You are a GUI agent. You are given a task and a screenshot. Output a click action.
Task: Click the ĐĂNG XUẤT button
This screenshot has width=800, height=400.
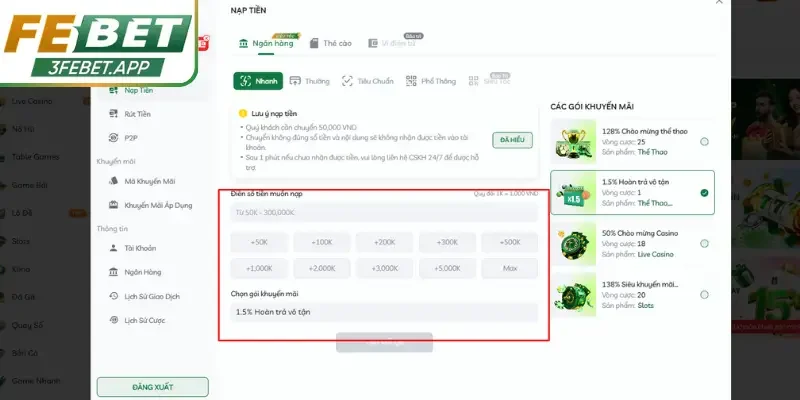click(x=153, y=387)
